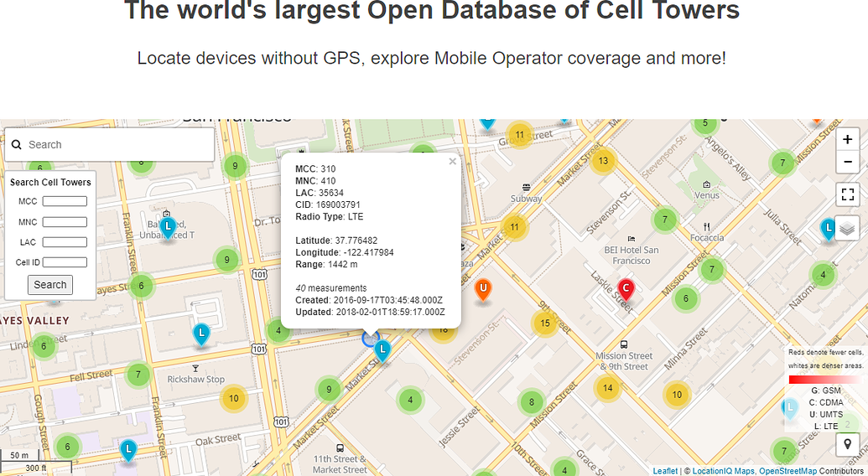The height and width of the screenshot is (476, 868).
Task: Open the yellow cluster of 14 towers
Action: click(x=607, y=387)
